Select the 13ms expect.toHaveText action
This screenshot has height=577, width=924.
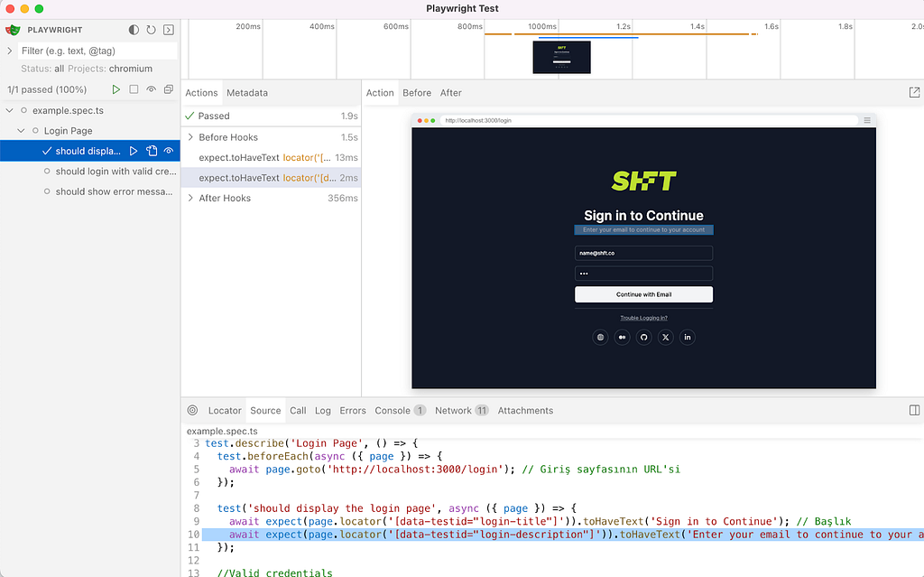271,157
